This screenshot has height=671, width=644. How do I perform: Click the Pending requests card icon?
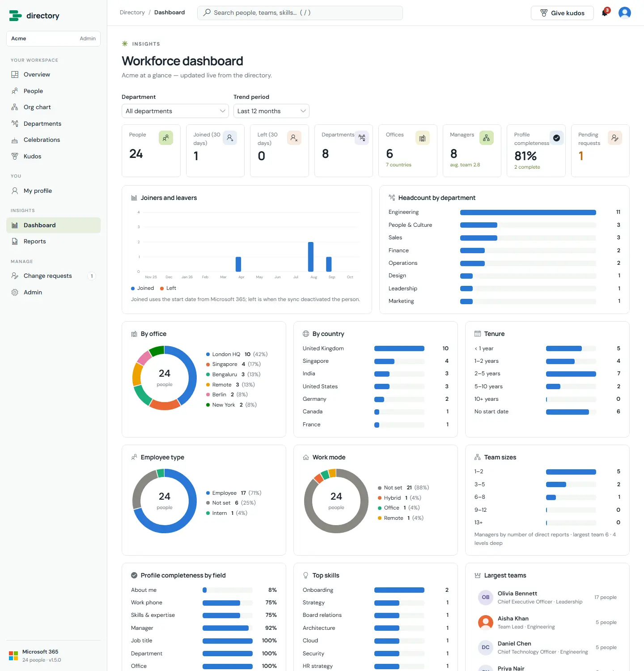pyautogui.click(x=615, y=138)
